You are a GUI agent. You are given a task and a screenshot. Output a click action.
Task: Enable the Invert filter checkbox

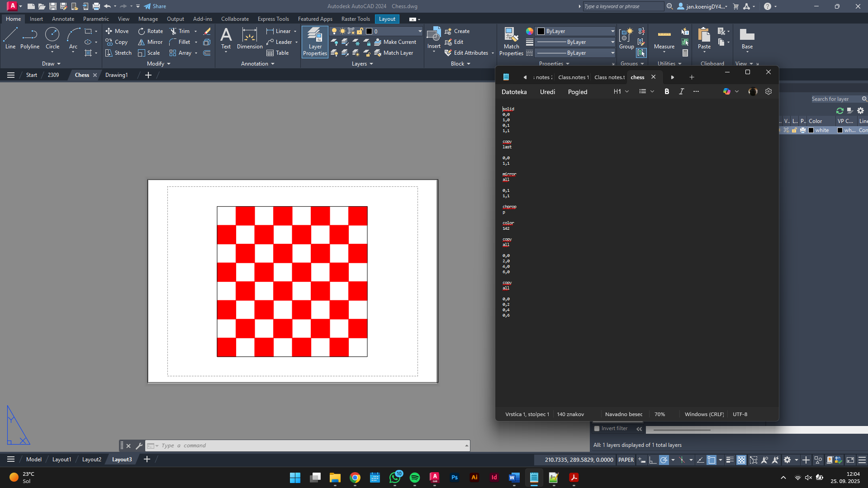click(x=597, y=428)
